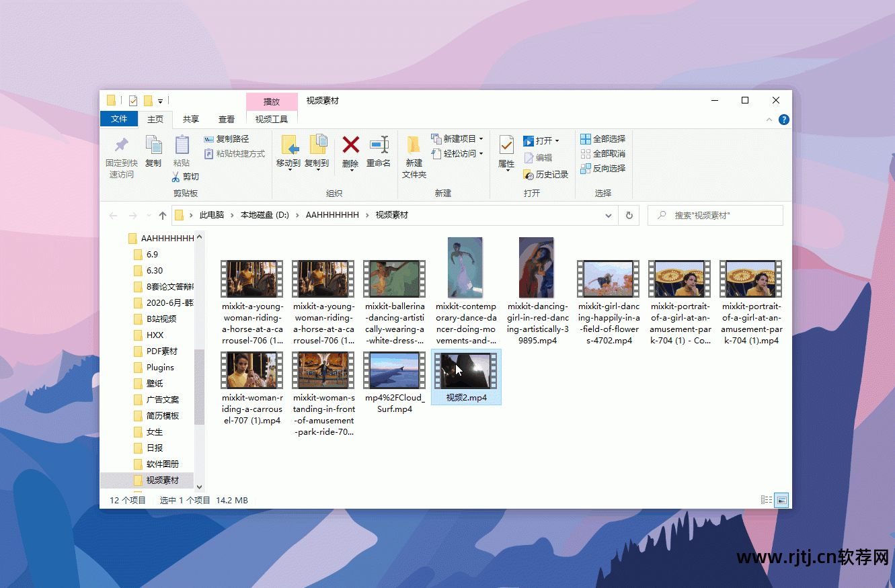Select AAHHHHHHH folder in navigation tree
This screenshot has height=588, width=895.
[160, 238]
